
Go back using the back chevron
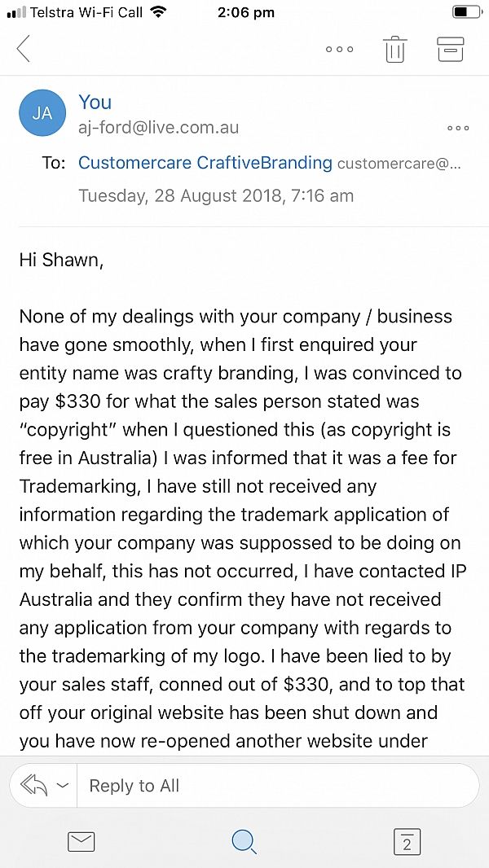pyautogui.click(x=24, y=49)
